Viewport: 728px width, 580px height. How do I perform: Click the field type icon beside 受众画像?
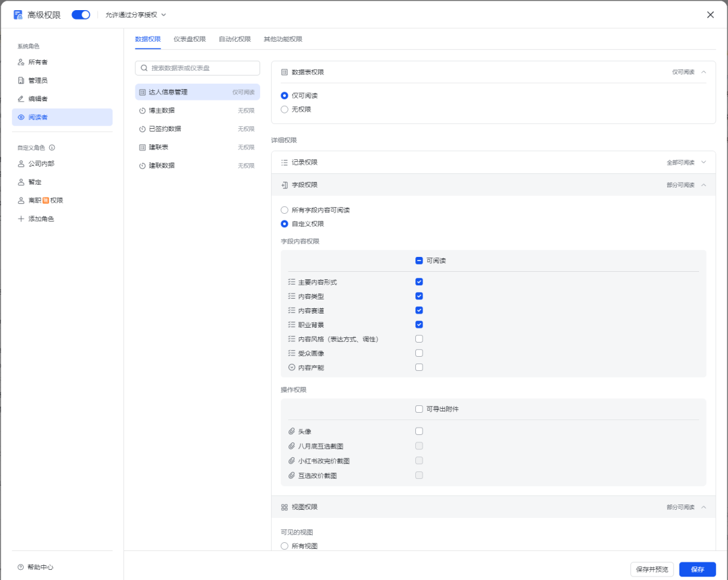292,353
